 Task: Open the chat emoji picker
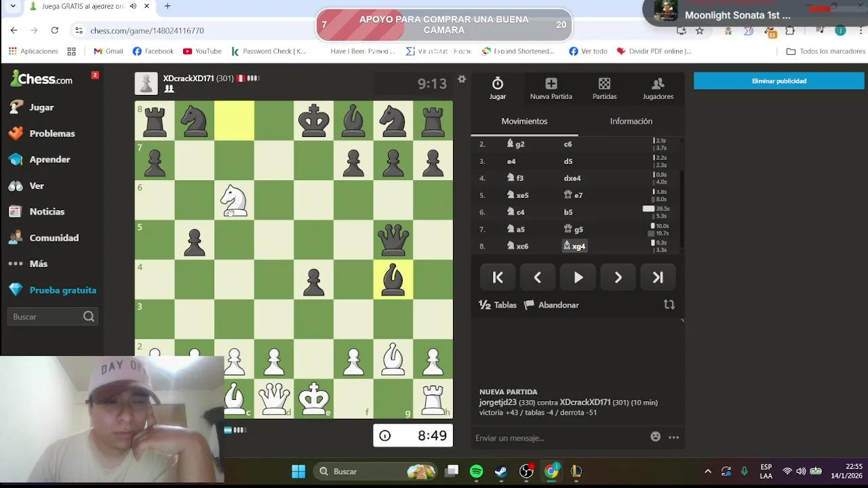(655, 437)
